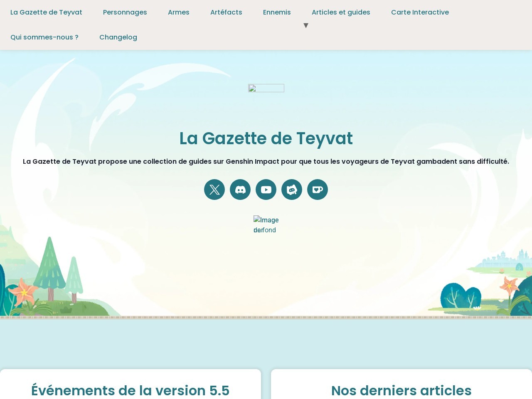The image size is (532, 399).
Task: Open the Artéfacts menu item
Action: pyautogui.click(x=226, y=12)
